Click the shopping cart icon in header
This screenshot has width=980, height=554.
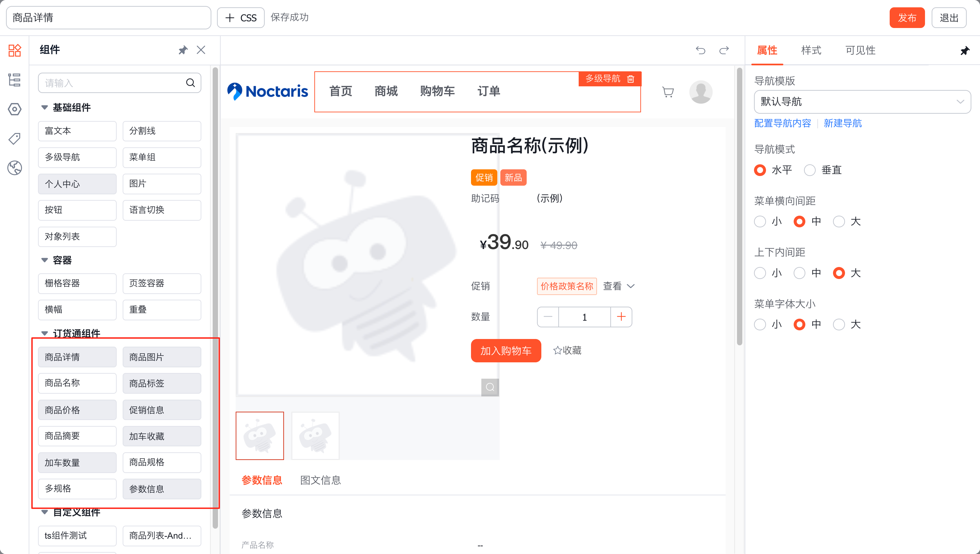668,92
